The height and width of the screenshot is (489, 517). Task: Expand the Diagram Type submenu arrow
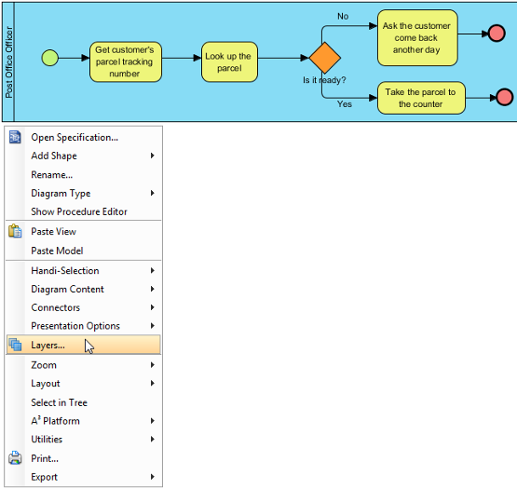point(152,193)
